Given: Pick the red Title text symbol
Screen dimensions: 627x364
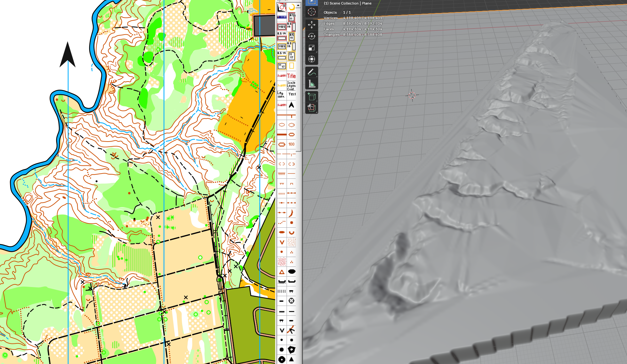Looking at the screenshot, I should (291, 76).
